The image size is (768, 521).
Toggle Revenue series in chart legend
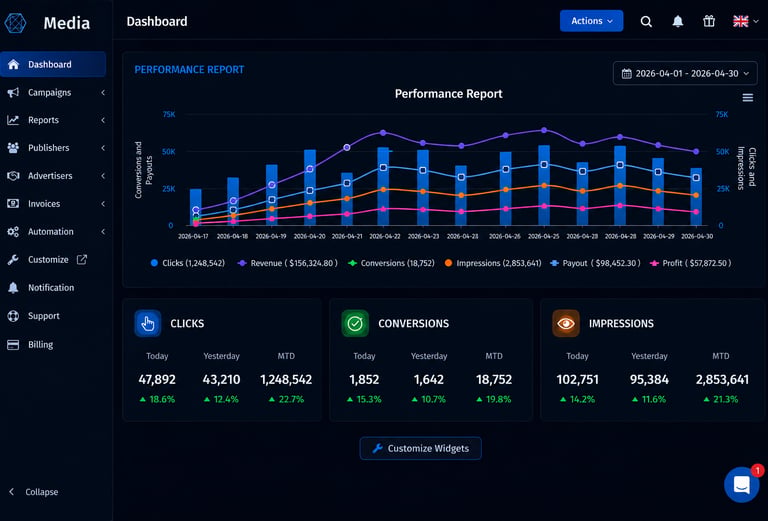[x=288, y=263]
